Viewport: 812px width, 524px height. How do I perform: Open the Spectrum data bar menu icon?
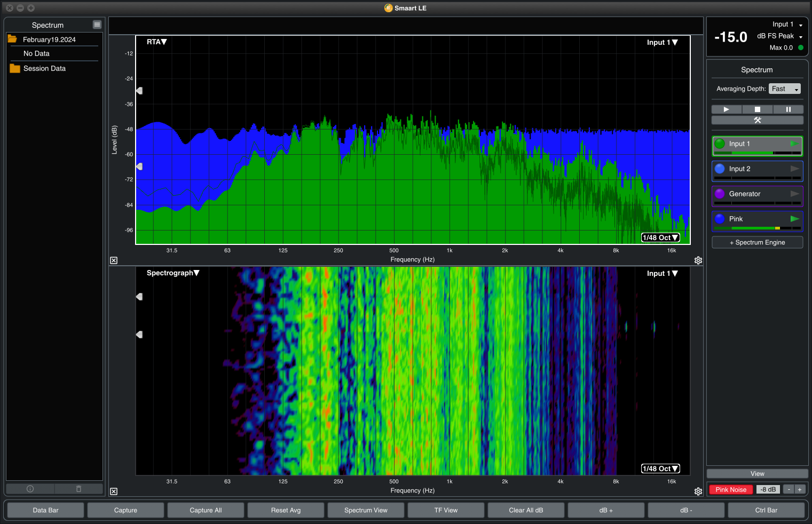[97, 25]
